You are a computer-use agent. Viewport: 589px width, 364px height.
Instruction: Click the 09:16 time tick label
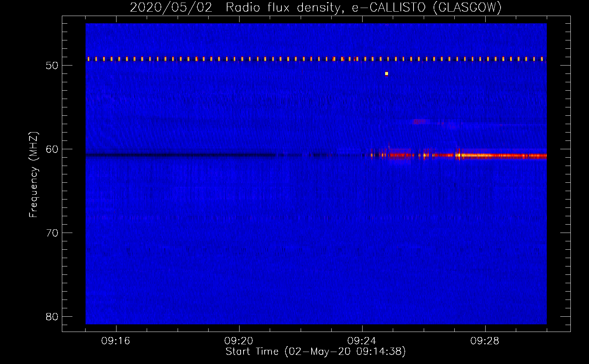pos(116,341)
